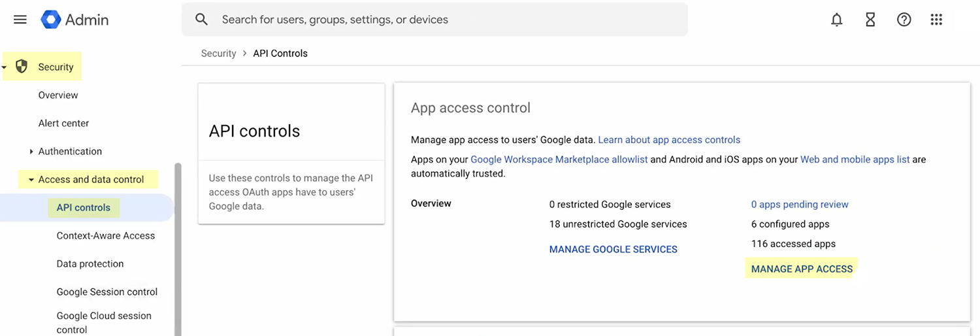Viewport: 980px width, 336px height.
Task: Open the help question mark icon
Action: (x=904, y=20)
